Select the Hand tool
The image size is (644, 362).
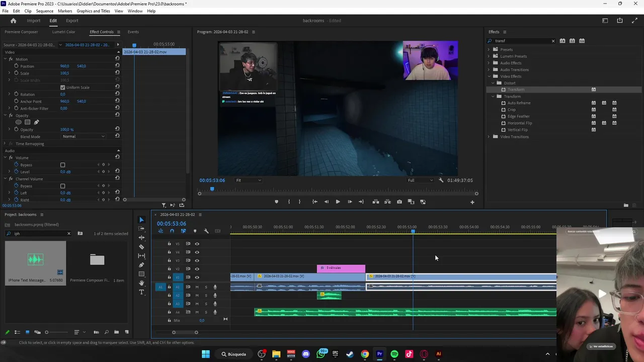[141, 283]
